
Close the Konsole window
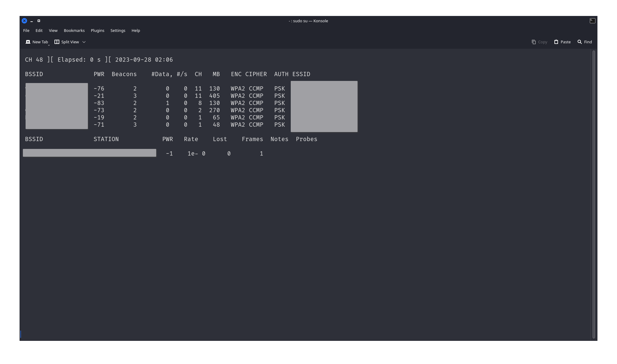24,21
